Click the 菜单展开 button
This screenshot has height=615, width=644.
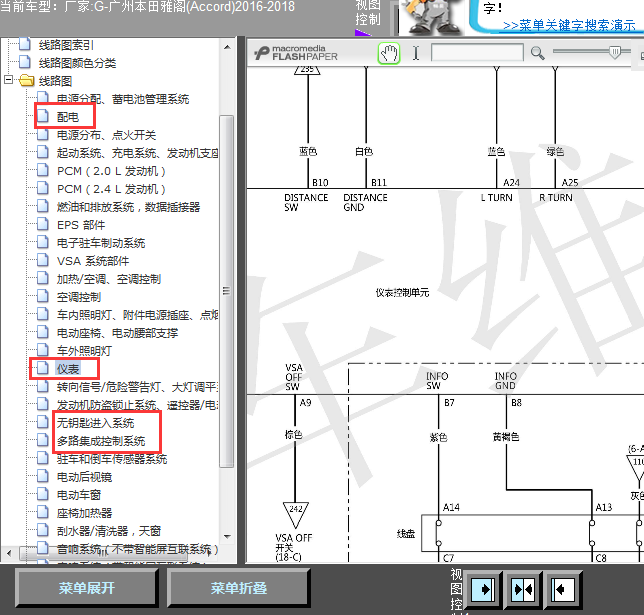87,588
